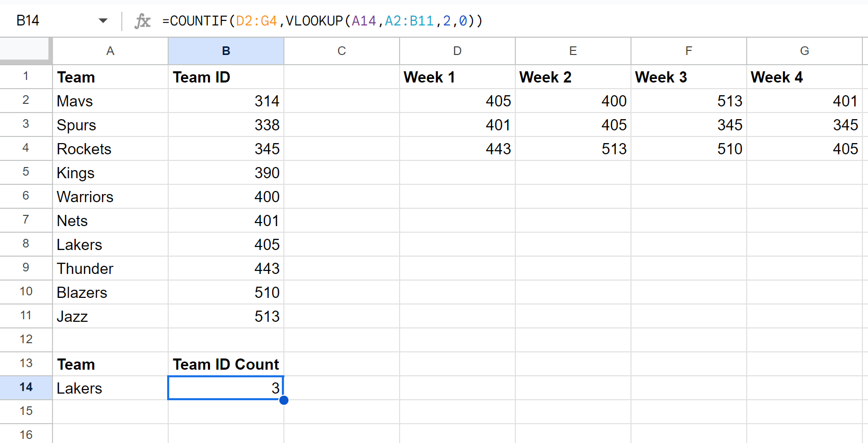Click the 'Week 4' header cell
868x443 pixels.
[x=804, y=77]
